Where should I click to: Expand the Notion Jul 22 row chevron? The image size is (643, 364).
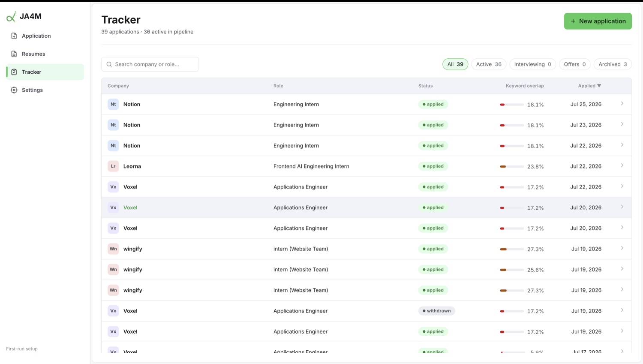point(622,145)
